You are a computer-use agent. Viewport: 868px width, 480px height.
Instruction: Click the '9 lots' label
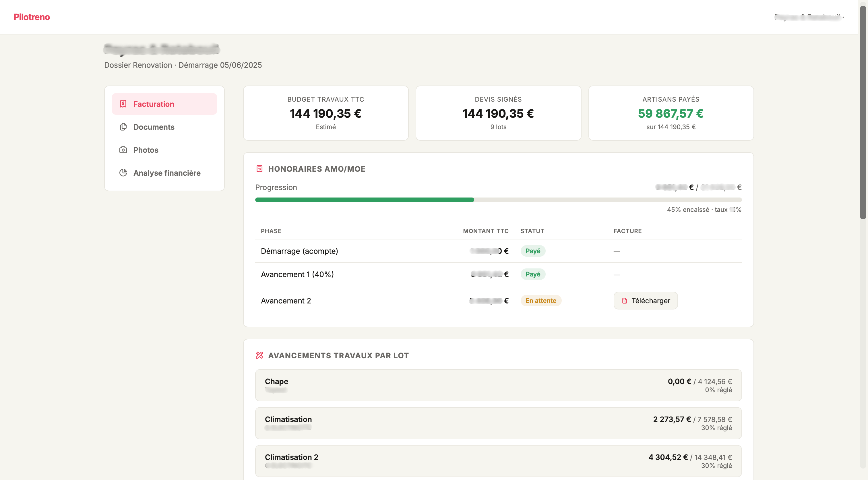click(498, 127)
